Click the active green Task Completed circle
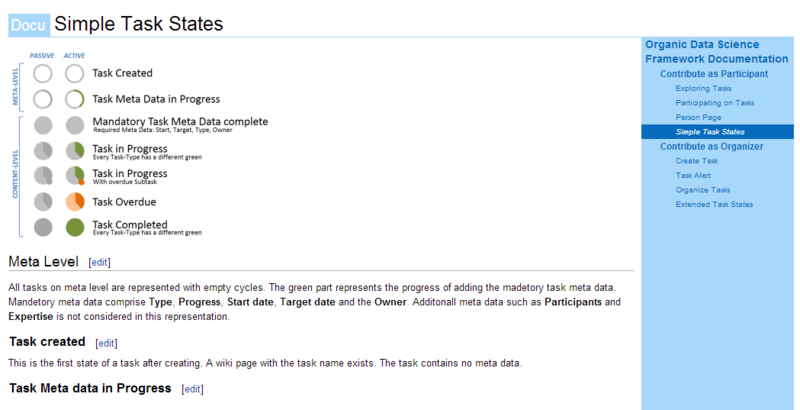 [x=74, y=227]
